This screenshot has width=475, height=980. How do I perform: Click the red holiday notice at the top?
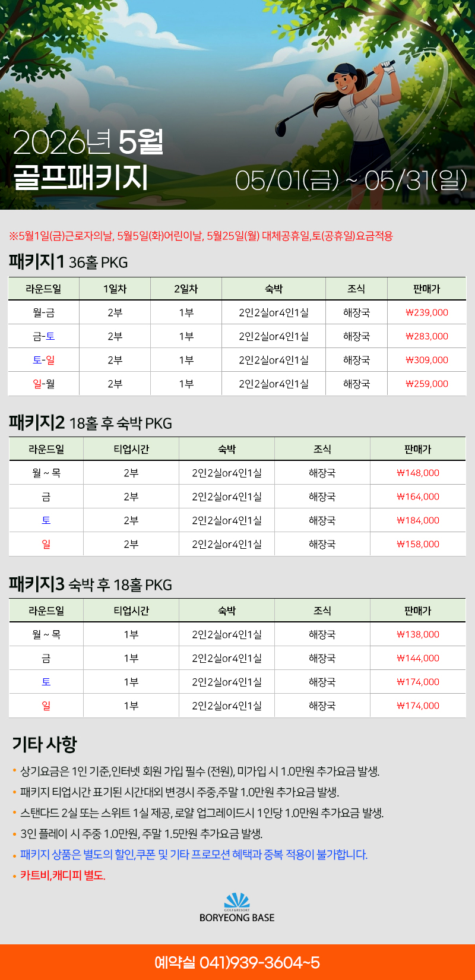[201, 236]
